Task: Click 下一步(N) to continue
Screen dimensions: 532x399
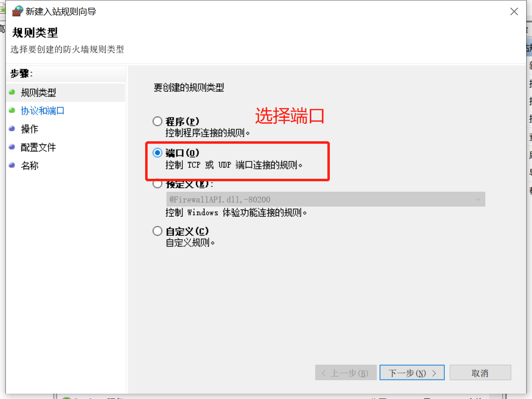Action: point(412,373)
